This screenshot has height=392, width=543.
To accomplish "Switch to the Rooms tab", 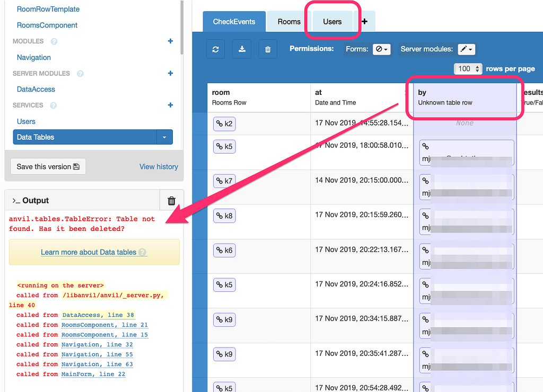I will coord(288,22).
